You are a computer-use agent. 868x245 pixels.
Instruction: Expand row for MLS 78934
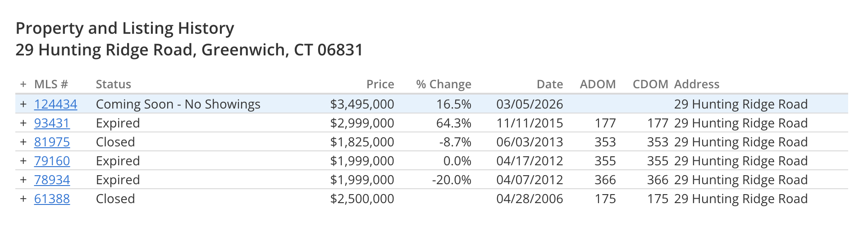point(23,180)
